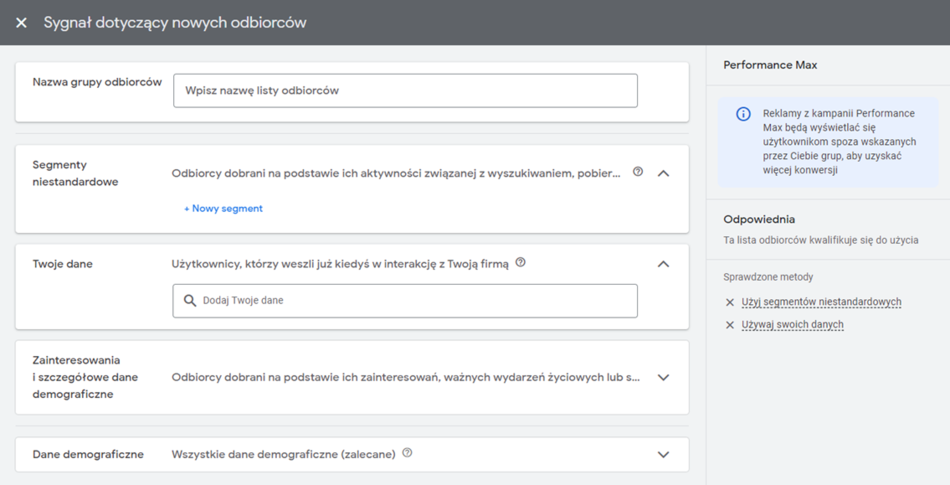This screenshot has width=950, height=485.
Task: Expand Zainteresowania i szczegółowe dane demograficzne
Action: coord(663,377)
